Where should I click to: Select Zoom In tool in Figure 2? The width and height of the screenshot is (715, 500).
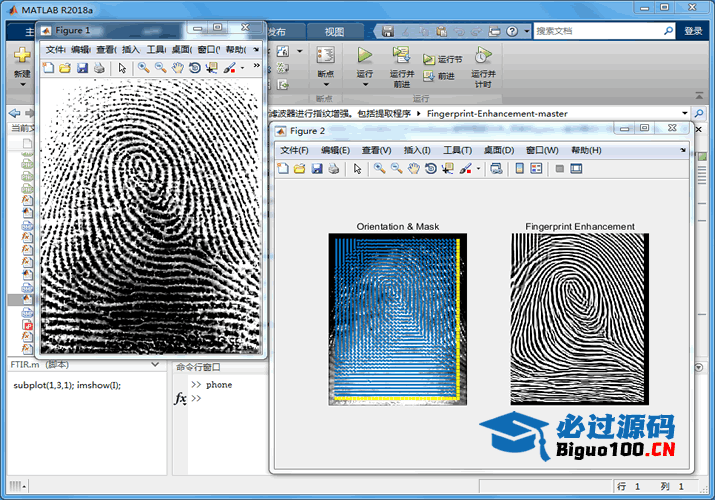(x=379, y=169)
